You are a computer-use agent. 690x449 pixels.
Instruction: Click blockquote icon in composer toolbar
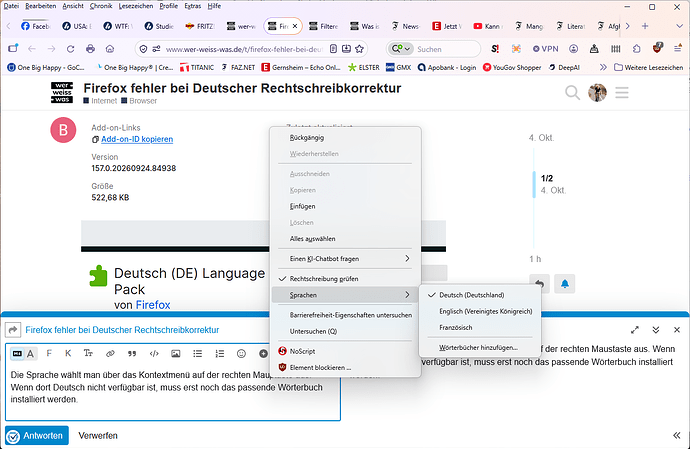132,353
